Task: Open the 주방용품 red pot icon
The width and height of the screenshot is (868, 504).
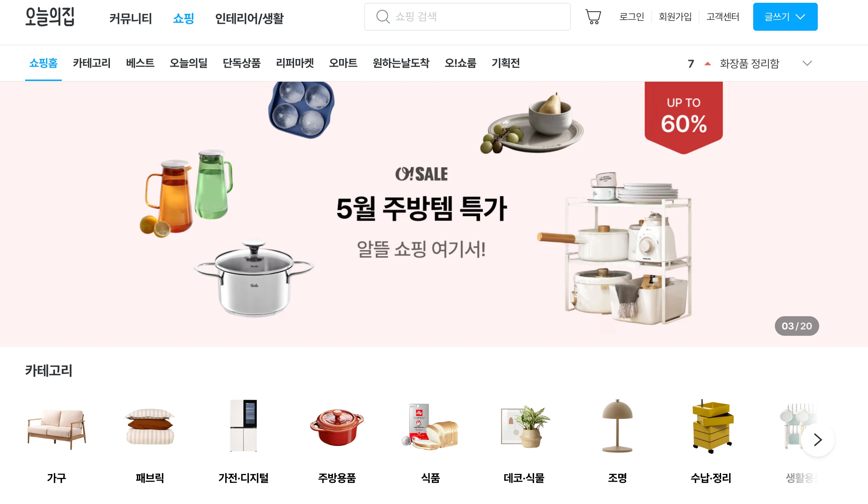Action: pyautogui.click(x=337, y=428)
